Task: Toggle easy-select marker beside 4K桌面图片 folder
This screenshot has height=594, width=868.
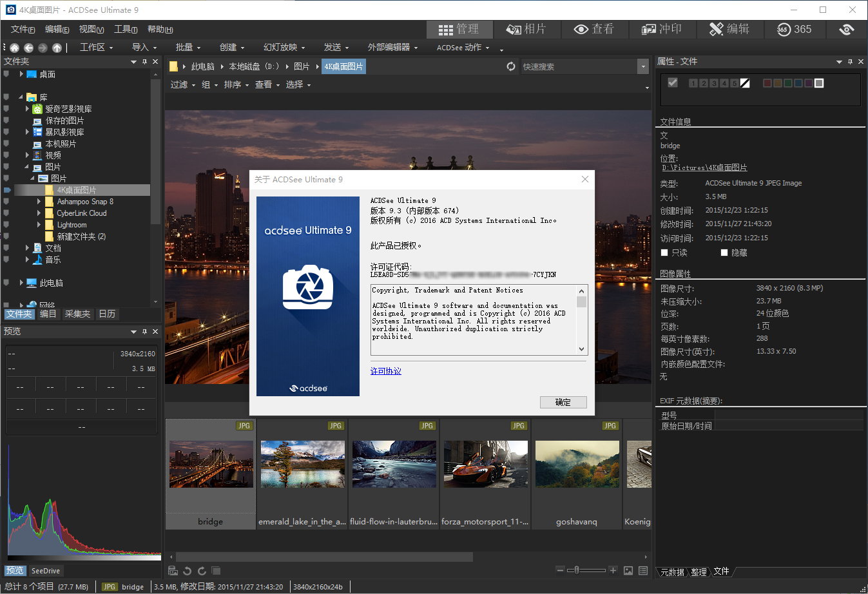Action: (7, 190)
